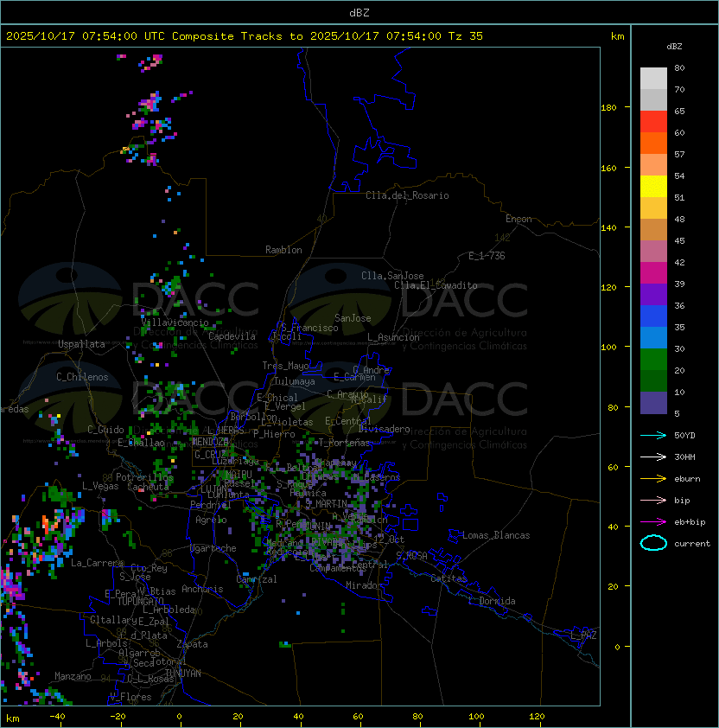Screen dimensions: 719x728
Task: Click the Zapata place label
Action: pyautogui.click(x=192, y=644)
